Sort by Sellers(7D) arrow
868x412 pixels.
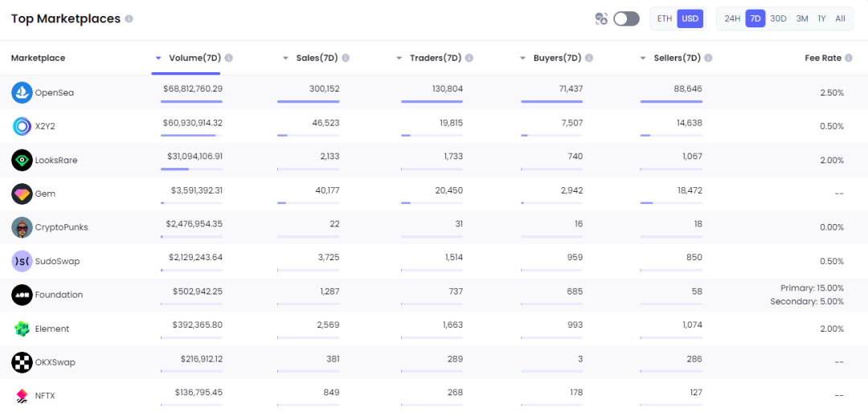pyautogui.click(x=643, y=58)
